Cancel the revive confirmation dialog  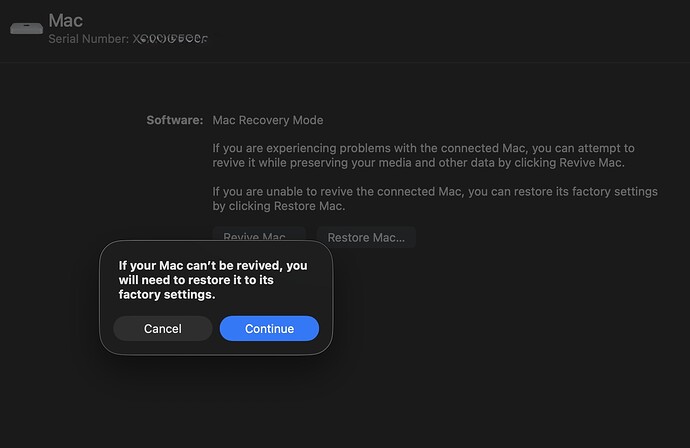click(163, 328)
